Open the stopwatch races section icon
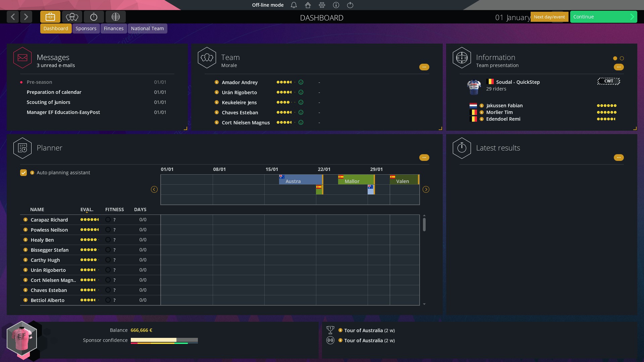 pos(94,17)
